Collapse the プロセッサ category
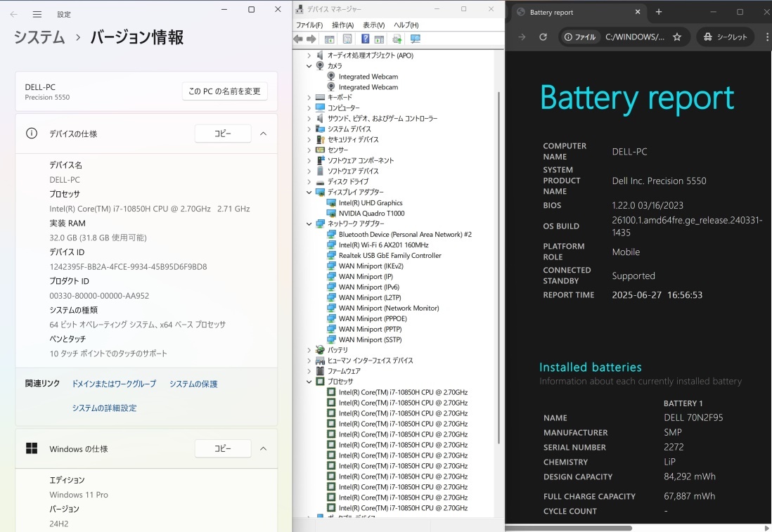This screenshot has width=772, height=532. point(309,382)
